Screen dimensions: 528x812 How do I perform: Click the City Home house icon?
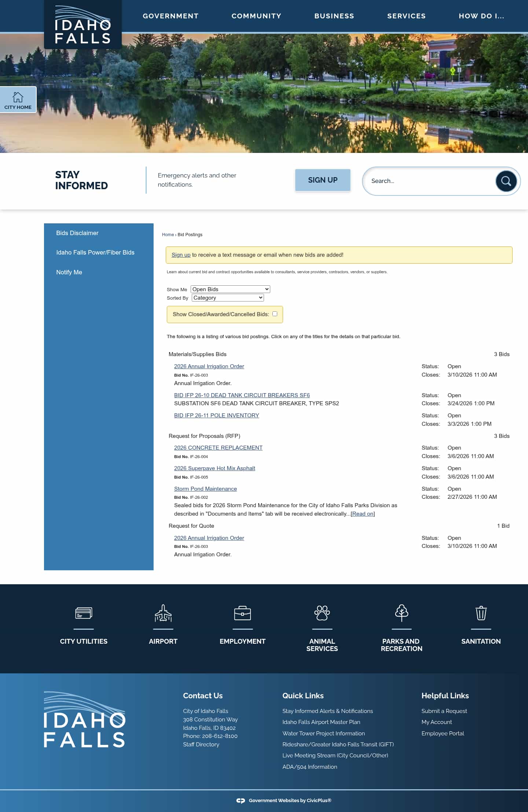pos(18,97)
